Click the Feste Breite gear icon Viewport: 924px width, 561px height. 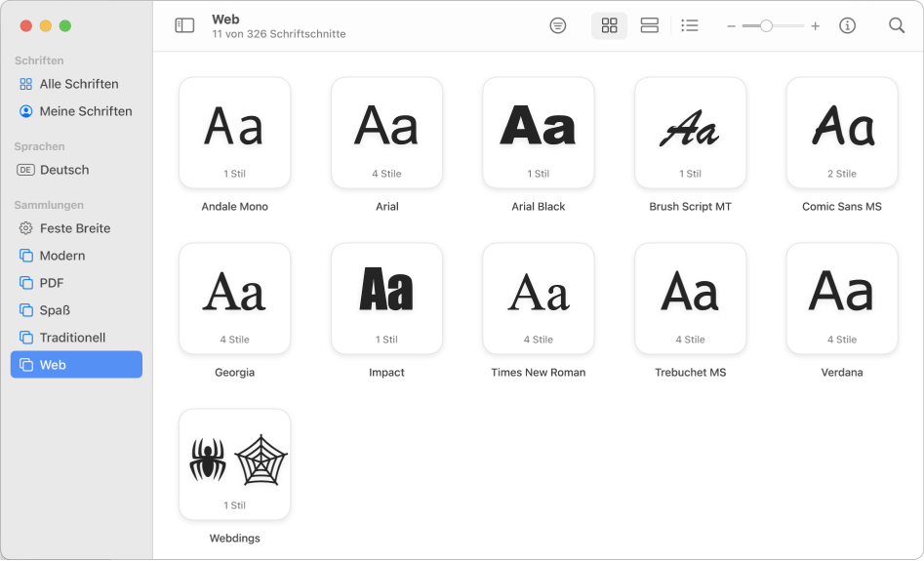coord(26,228)
